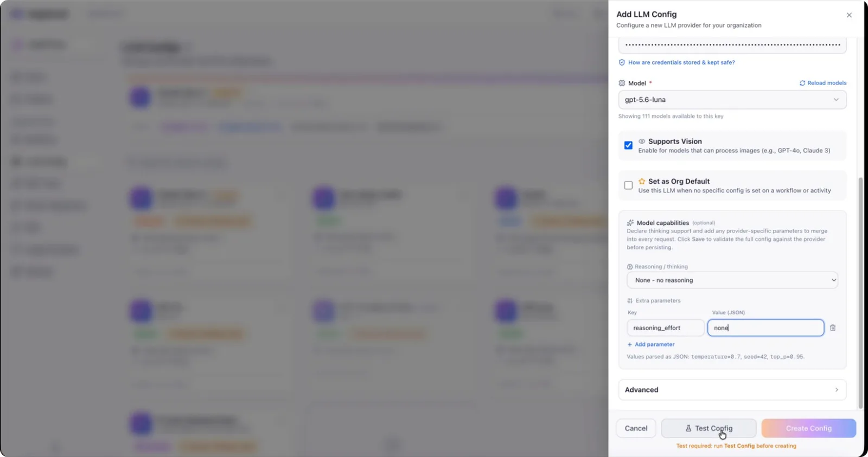
Task: Open How are credentials stored link
Action: pyautogui.click(x=681, y=62)
